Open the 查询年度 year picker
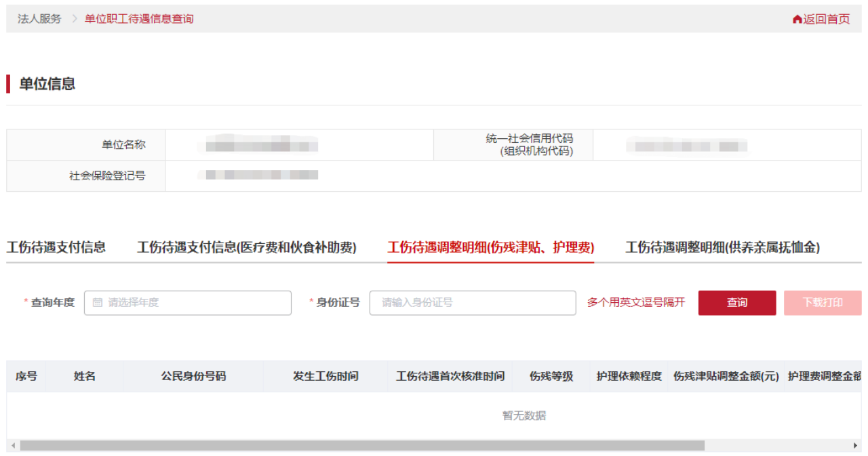 (188, 303)
